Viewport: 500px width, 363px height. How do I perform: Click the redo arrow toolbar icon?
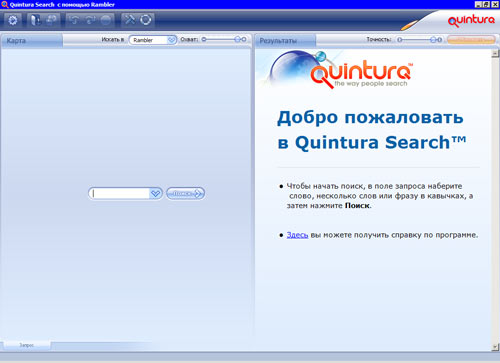pos(90,20)
